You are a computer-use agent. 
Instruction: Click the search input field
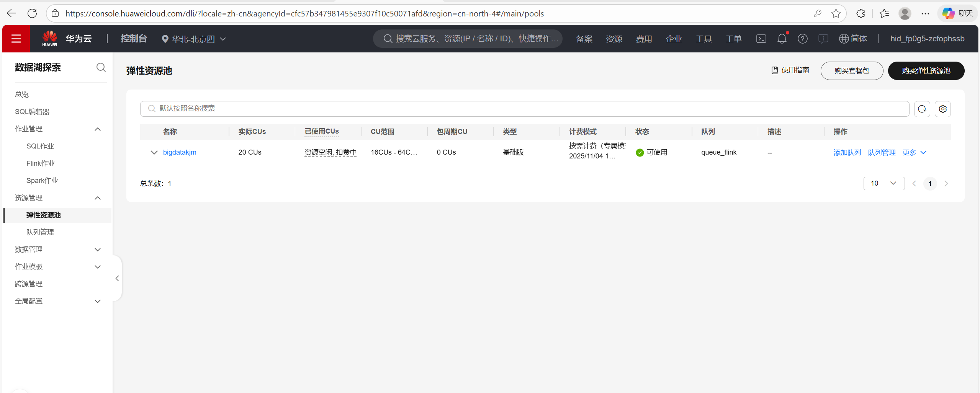click(345, 108)
